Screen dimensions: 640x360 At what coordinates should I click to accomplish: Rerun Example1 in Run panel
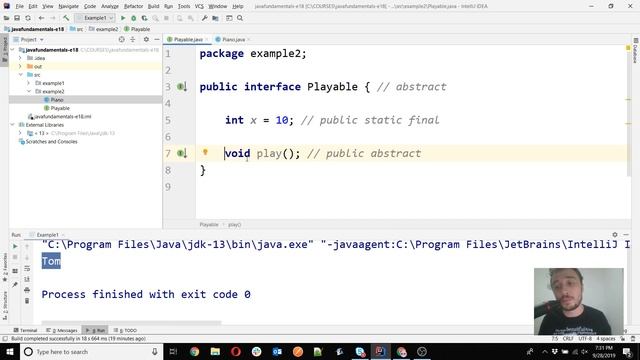coord(15,247)
